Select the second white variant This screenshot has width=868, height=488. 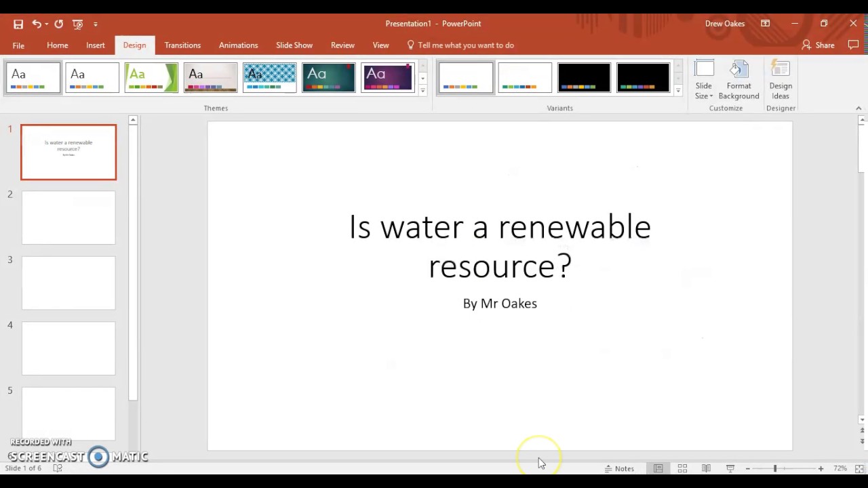point(525,78)
